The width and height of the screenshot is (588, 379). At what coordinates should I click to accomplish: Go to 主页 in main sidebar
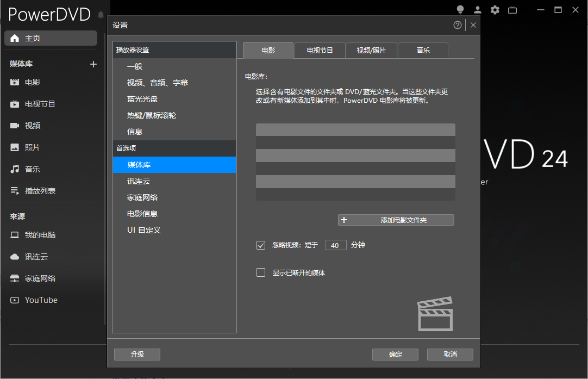tap(51, 38)
